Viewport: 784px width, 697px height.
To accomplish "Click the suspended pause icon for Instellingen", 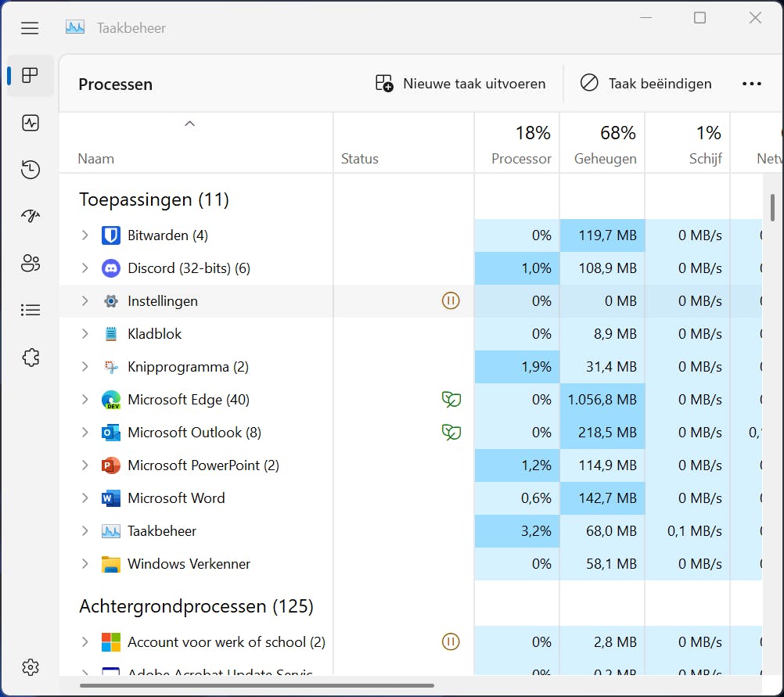I will (451, 301).
